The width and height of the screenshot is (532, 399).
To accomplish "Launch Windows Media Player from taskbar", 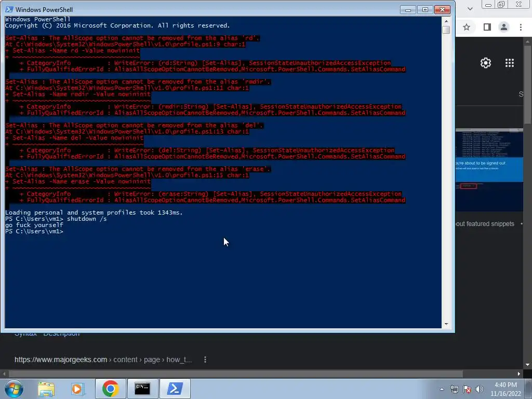I will (x=77, y=389).
